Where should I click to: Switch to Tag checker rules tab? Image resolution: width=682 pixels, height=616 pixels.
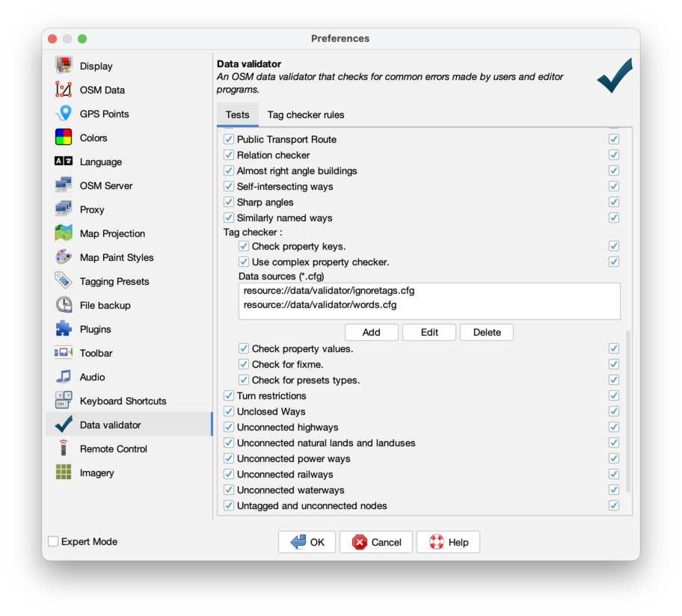[306, 114]
